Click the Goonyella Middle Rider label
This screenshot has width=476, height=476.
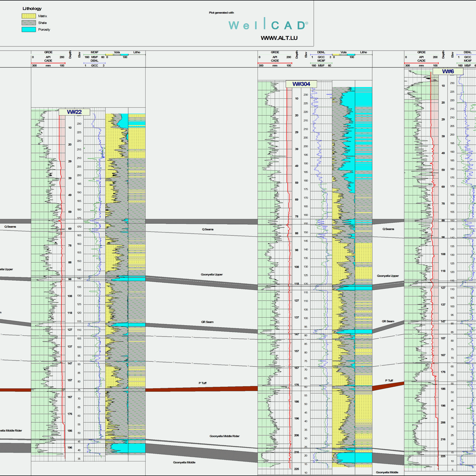pos(224,436)
